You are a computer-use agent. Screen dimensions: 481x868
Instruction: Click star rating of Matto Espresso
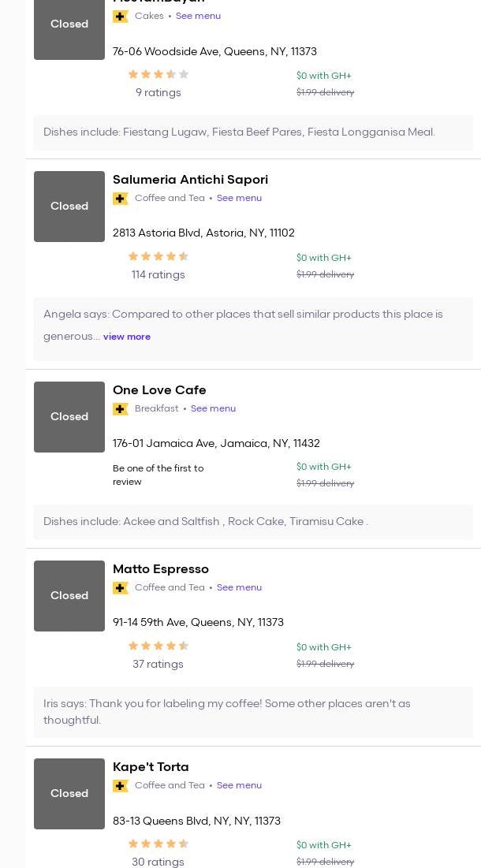pyautogui.click(x=158, y=646)
